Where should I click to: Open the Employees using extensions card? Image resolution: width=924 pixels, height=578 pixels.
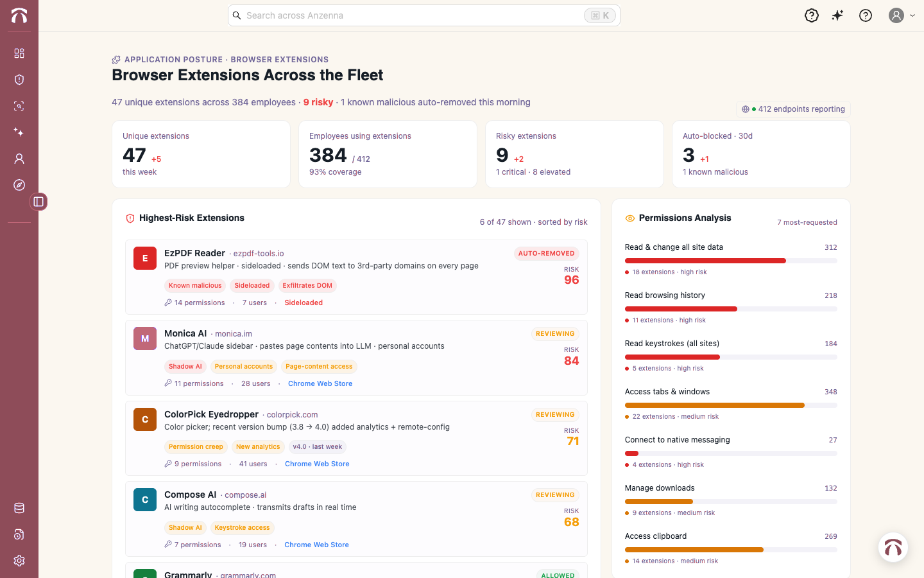388,154
